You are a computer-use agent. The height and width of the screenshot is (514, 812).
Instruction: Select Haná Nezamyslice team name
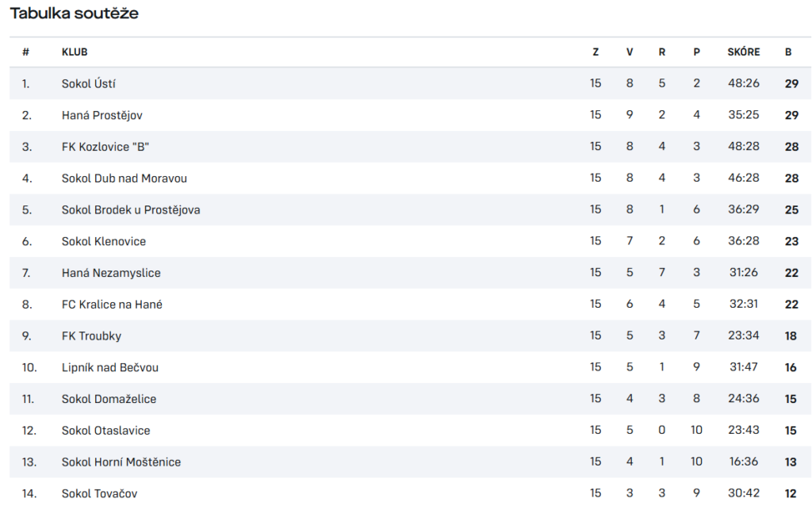pyautogui.click(x=111, y=273)
